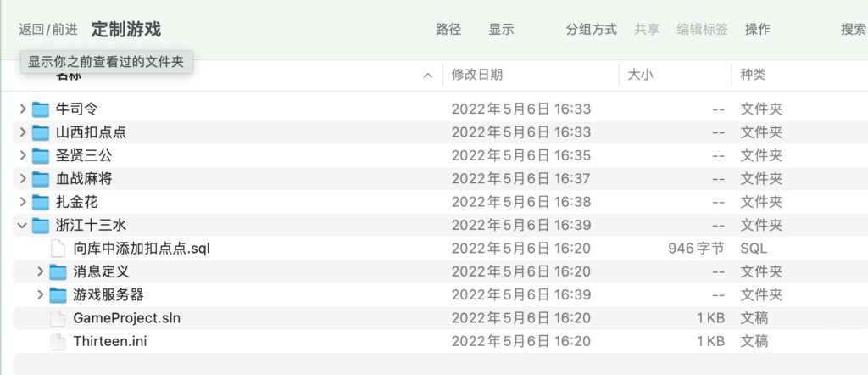Open the 操作 action menu
The image size is (868, 375).
pos(757,29)
